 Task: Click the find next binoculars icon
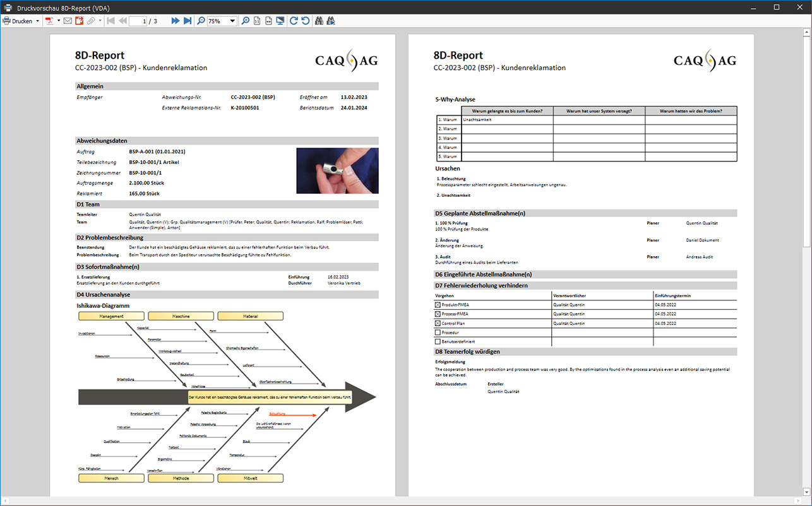point(331,21)
